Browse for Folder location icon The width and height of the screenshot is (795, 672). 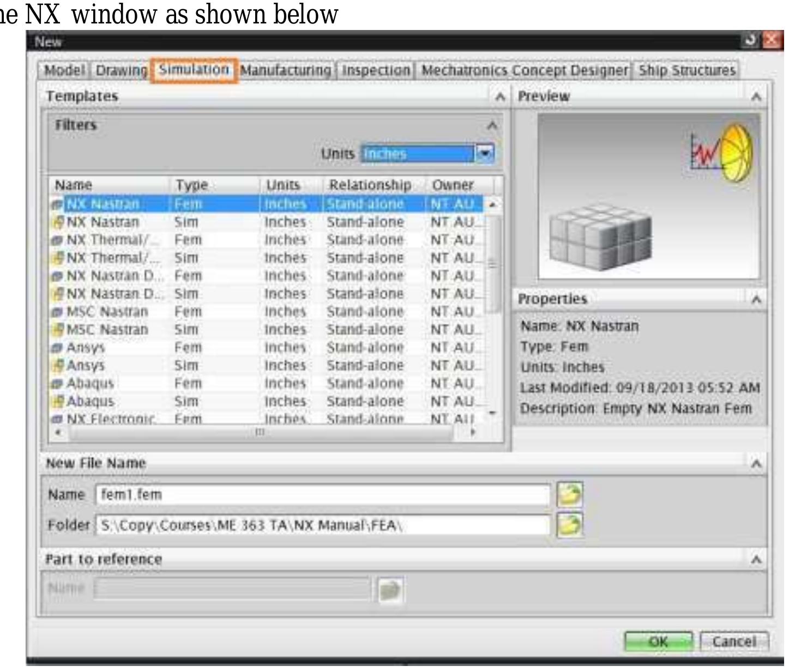[x=569, y=525]
